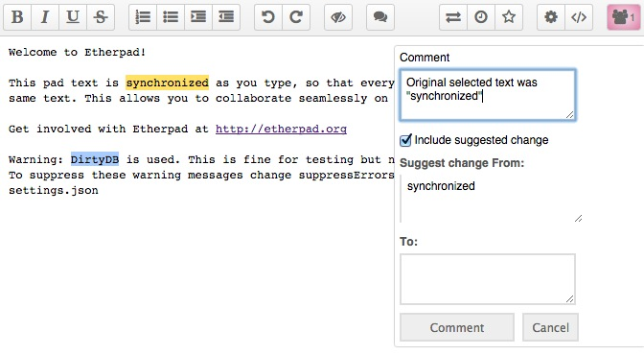Apply strikethrough formatting
This screenshot has height=355, width=644.
(x=101, y=17)
